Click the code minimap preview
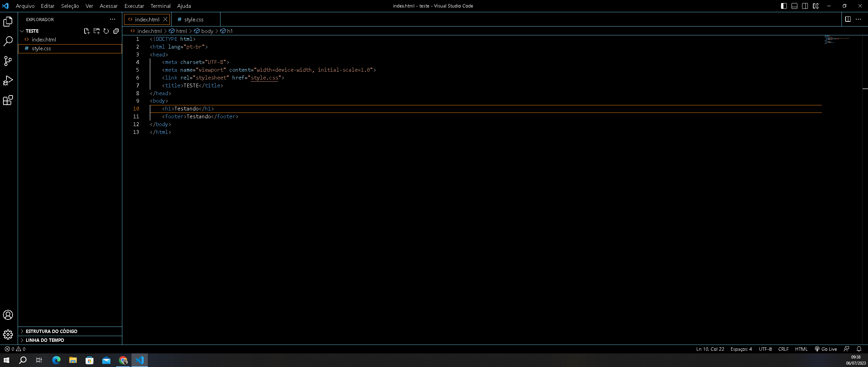 837,39
